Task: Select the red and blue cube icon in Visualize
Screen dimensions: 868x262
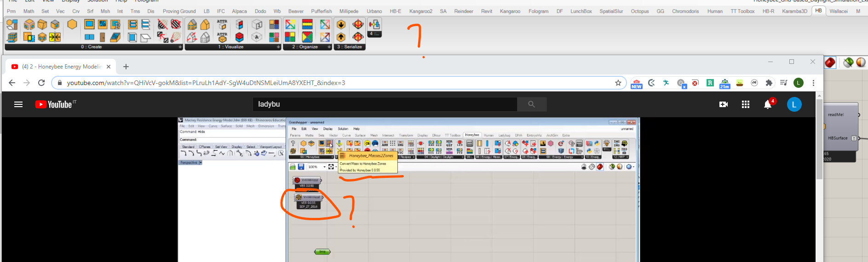Action: coord(239,37)
